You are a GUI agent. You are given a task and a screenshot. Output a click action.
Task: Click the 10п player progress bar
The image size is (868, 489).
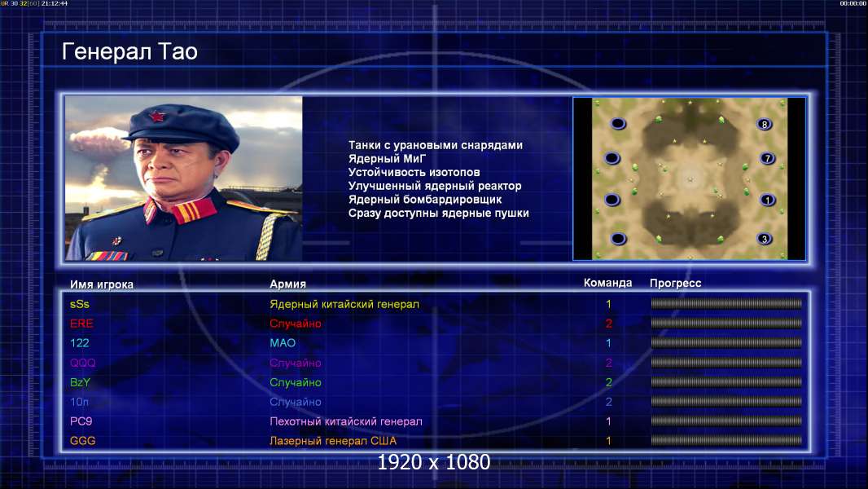pyautogui.click(x=726, y=402)
